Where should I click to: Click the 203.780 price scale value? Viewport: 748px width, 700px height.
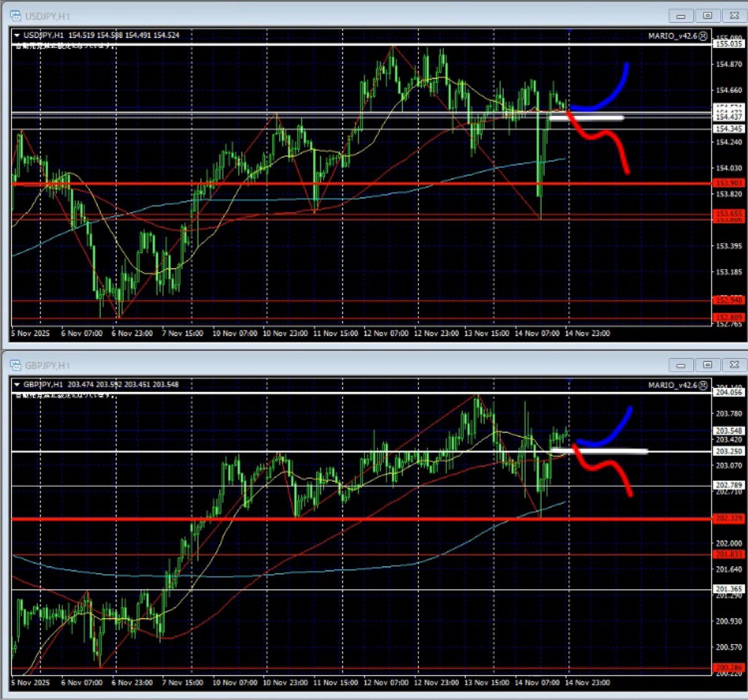pyautogui.click(x=729, y=413)
